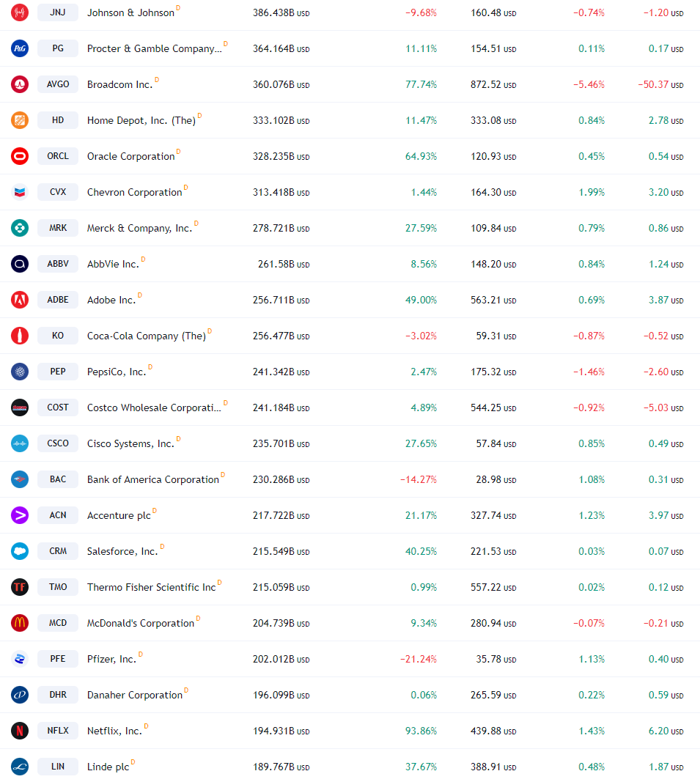Open the Adobe Inc. company link
The height and width of the screenshot is (782, 700).
[x=111, y=300]
